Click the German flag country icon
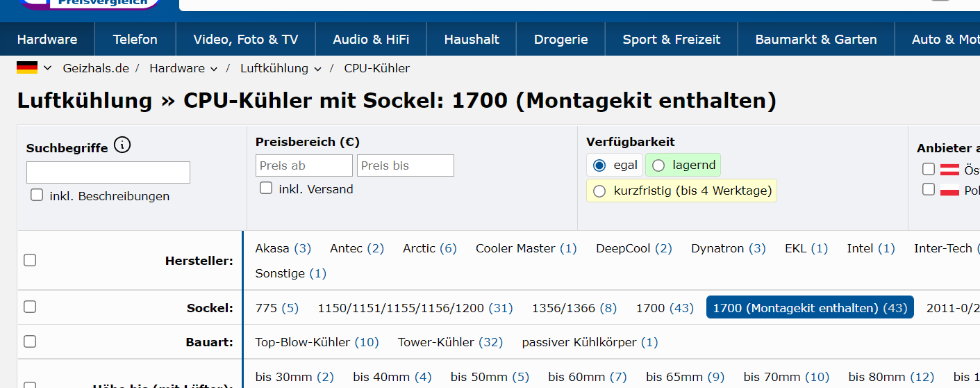 [27, 67]
